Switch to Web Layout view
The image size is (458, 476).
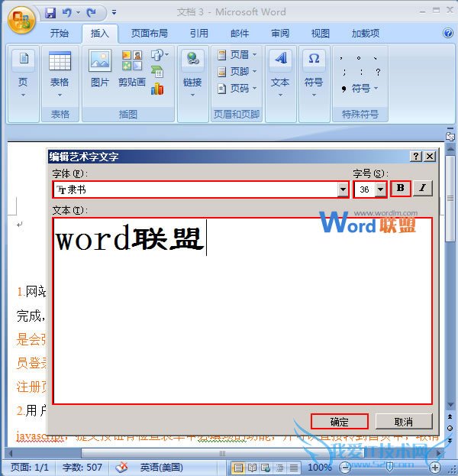point(266,468)
